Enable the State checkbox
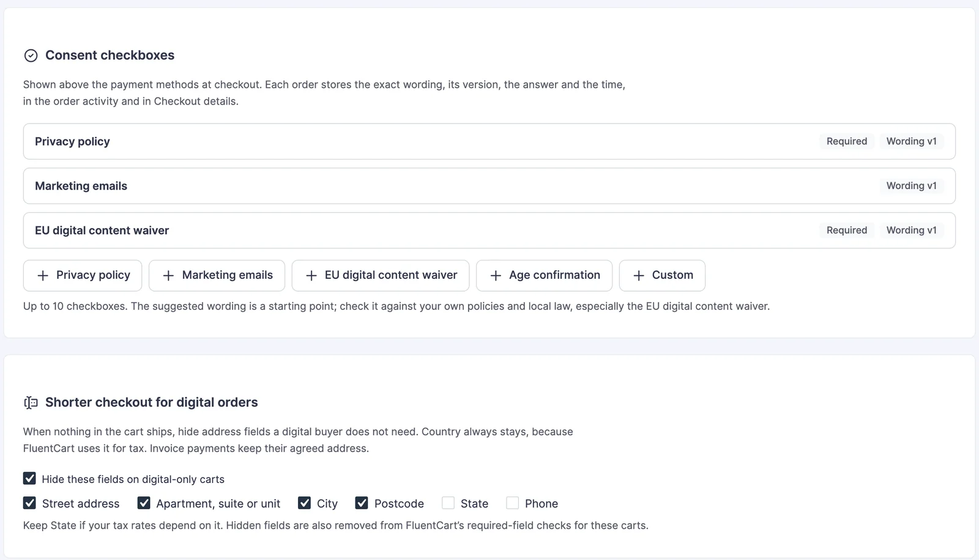Screen dimensions: 979x560 click(448, 503)
